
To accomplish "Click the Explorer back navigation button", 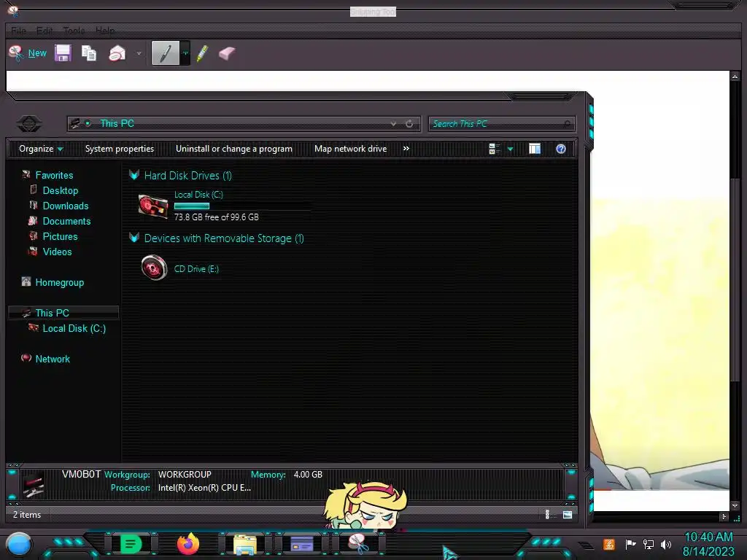I will (x=29, y=124).
